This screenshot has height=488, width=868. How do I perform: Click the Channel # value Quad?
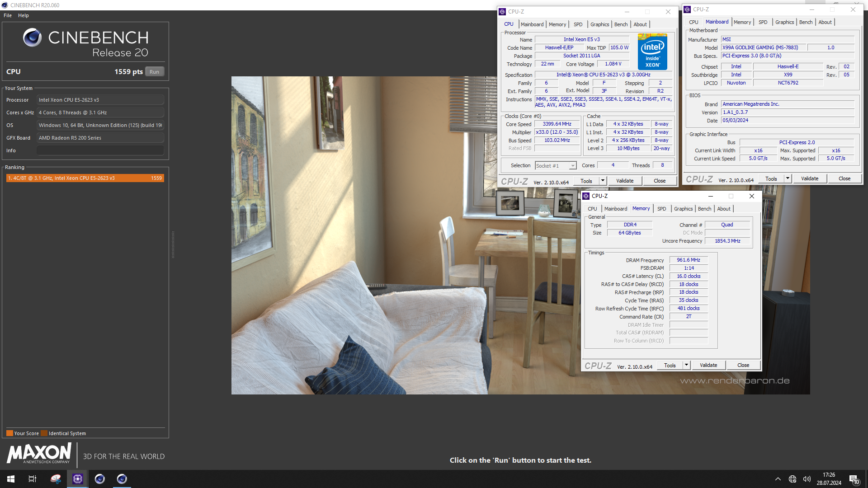click(727, 225)
